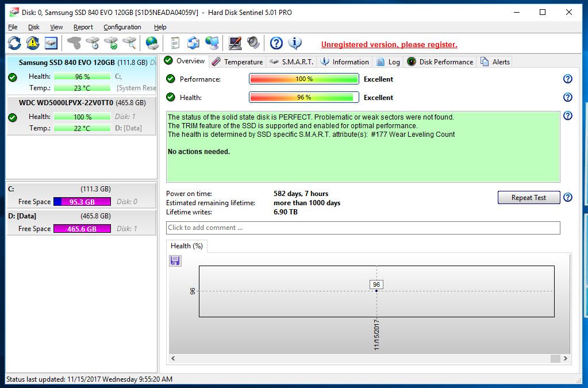Click the D: free space 465.6 GB bar
The height and width of the screenshot is (388, 588).
pos(82,229)
